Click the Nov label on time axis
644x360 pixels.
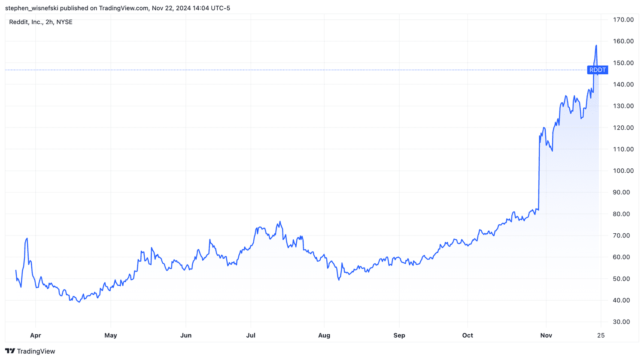546,336
